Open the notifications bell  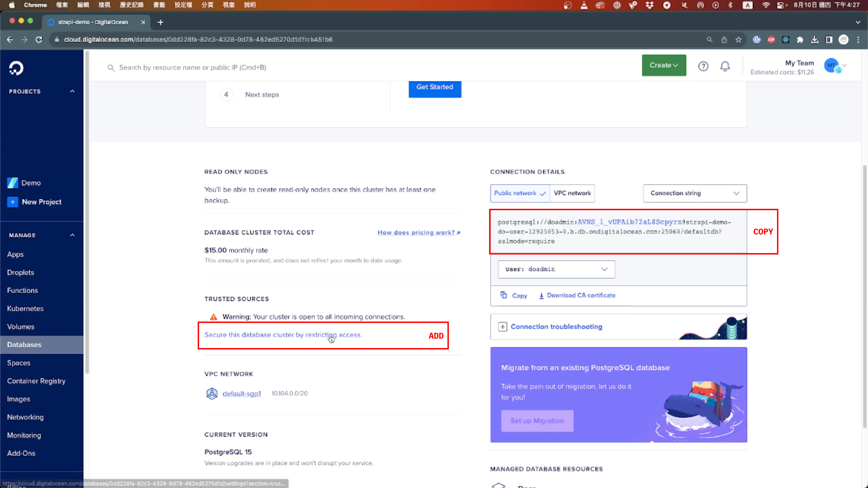725,66
